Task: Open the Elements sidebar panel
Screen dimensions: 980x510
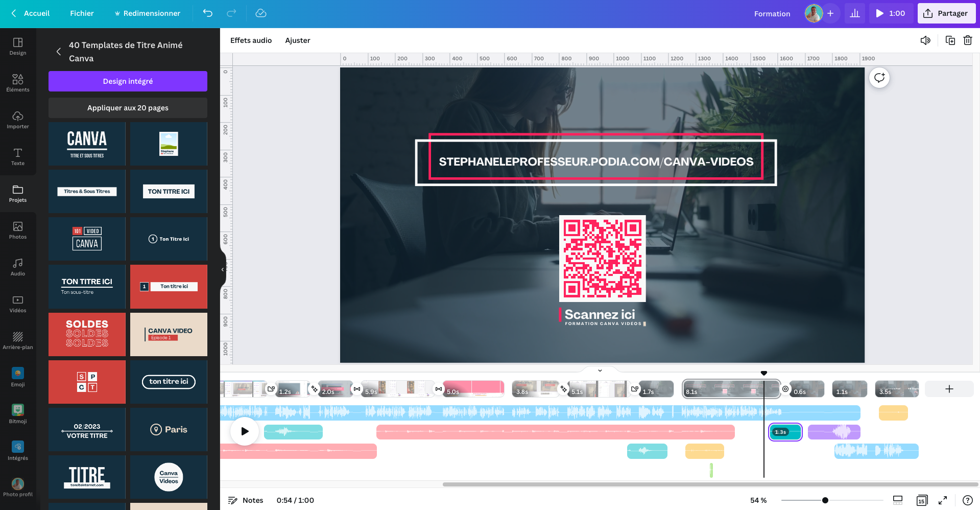Action: pyautogui.click(x=18, y=83)
